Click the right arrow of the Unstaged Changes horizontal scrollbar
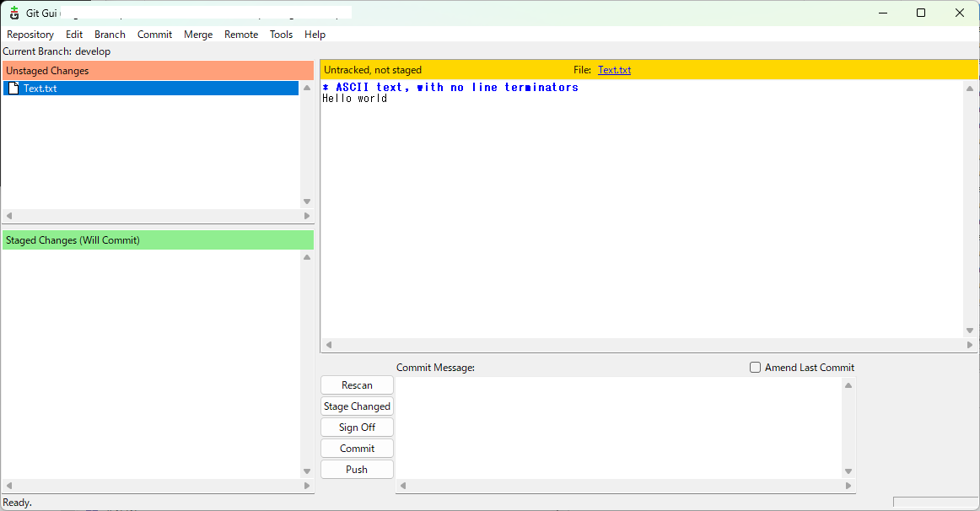Screen dimensions: 980x511 tap(307, 216)
